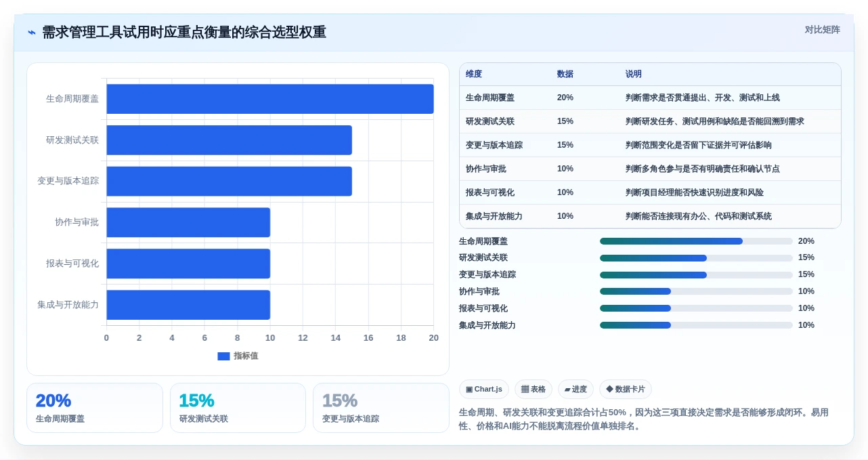Click the 生命周期覆盖 20% progress bar
This screenshot has width=868, height=460.
(696, 241)
